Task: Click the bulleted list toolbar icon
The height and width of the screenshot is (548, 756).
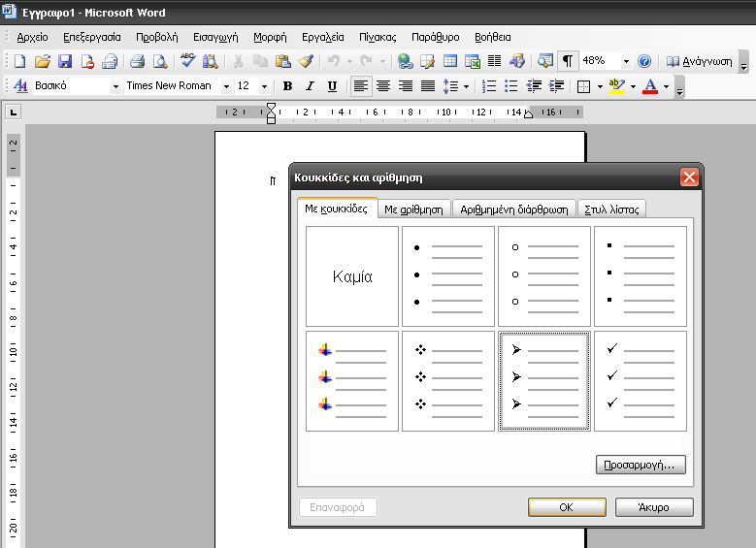Action: pyautogui.click(x=511, y=86)
